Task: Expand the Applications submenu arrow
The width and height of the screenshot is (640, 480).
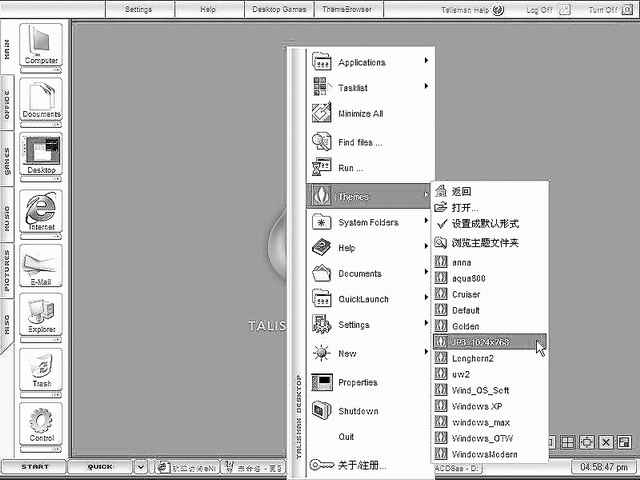Action: (426, 60)
